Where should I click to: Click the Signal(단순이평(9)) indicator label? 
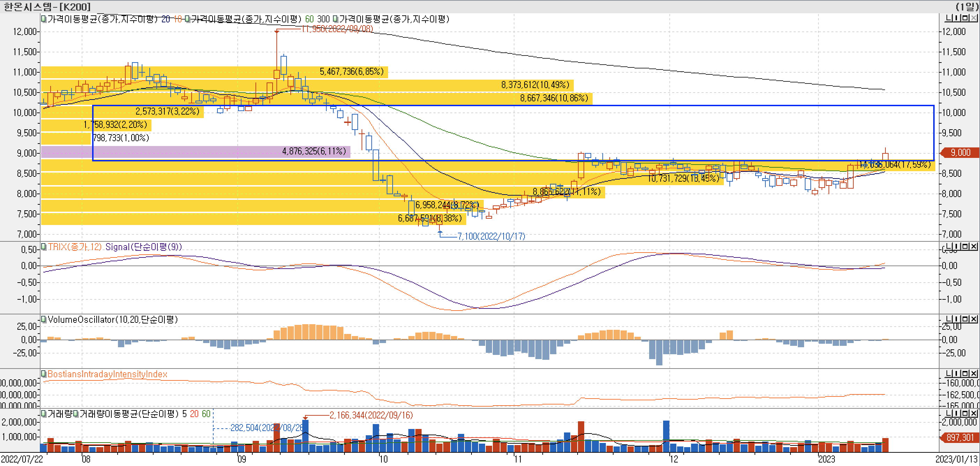click(143, 247)
